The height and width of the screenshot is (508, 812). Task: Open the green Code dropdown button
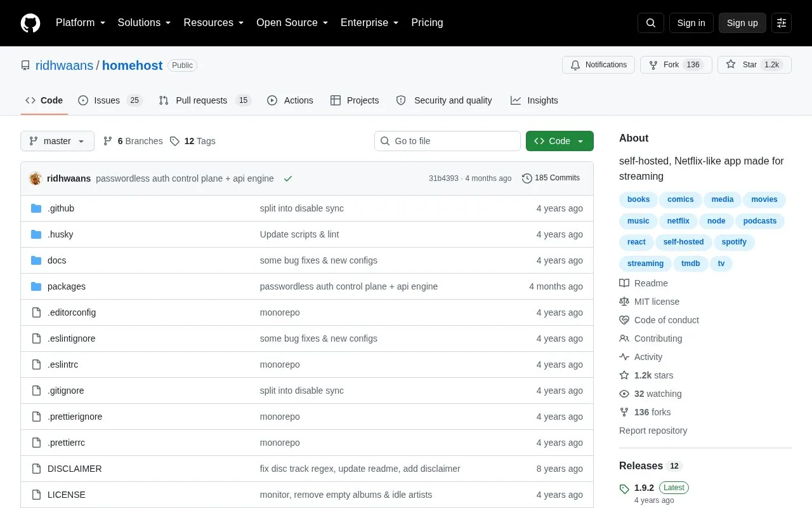(560, 141)
